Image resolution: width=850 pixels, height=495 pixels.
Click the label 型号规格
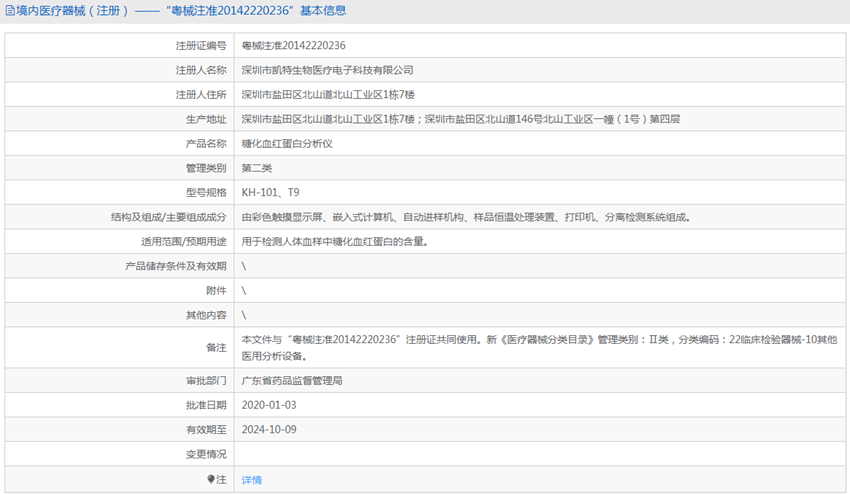pos(206,192)
